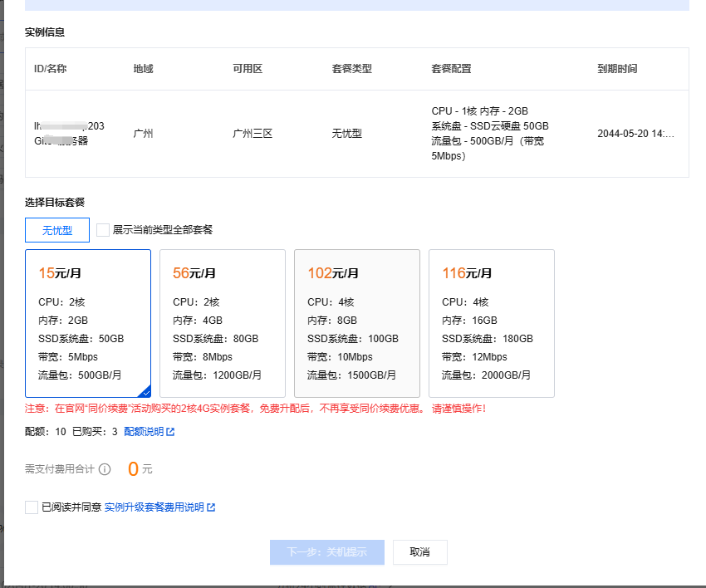Pick the 102元/月 package card
The image size is (706, 588).
(x=357, y=323)
